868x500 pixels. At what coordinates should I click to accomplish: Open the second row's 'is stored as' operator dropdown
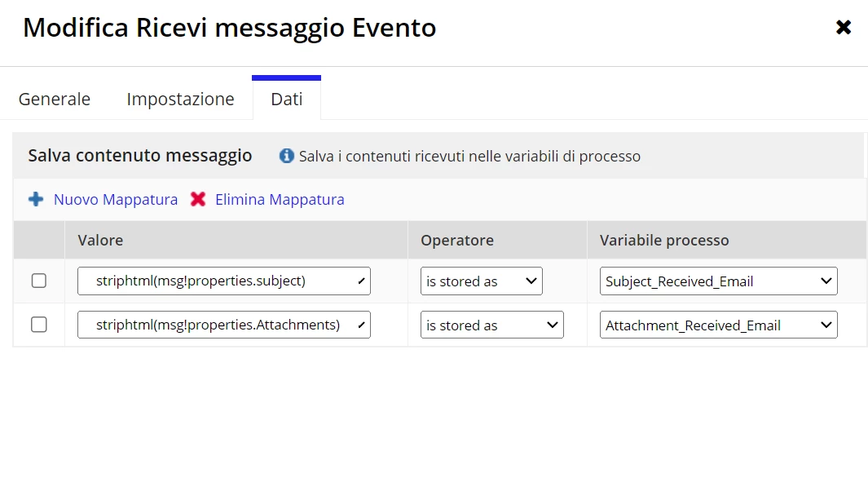click(x=491, y=325)
